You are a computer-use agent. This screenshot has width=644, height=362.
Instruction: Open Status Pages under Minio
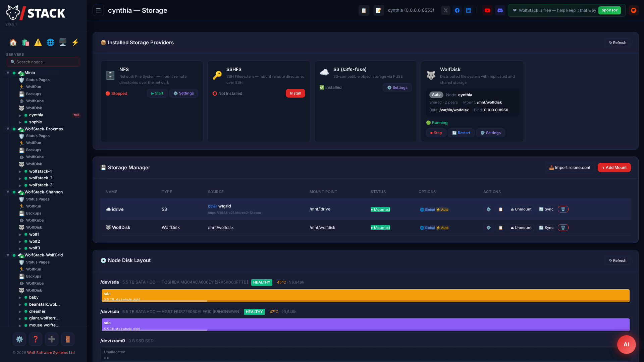(38, 80)
